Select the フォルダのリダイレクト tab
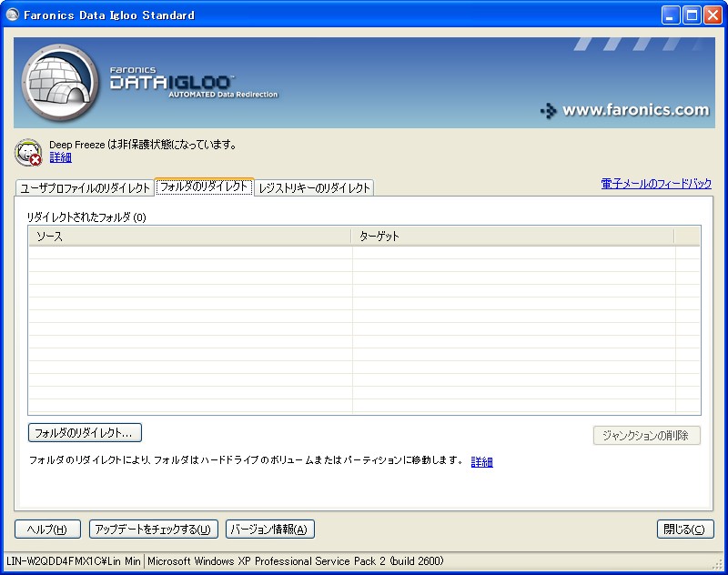The height and width of the screenshot is (575, 728). (204, 187)
